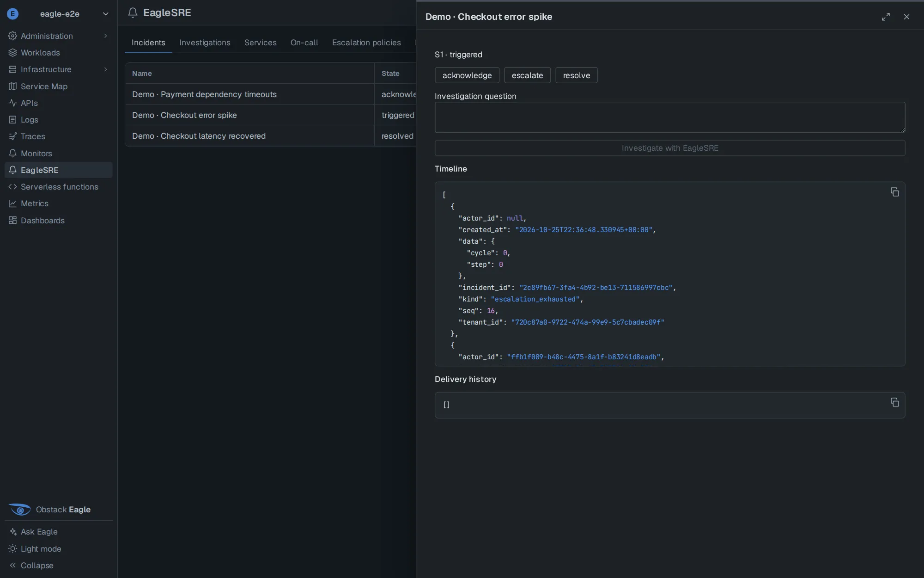Acknowledge the incident
This screenshot has height=578, width=924.
click(x=467, y=75)
